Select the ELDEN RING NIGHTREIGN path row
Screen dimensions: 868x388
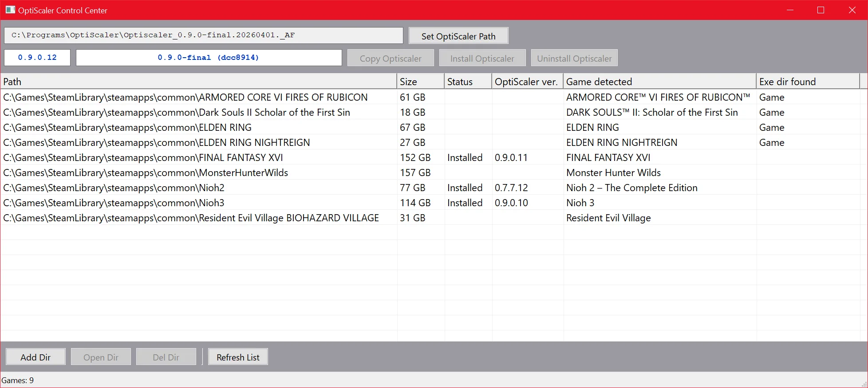(157, 142)
